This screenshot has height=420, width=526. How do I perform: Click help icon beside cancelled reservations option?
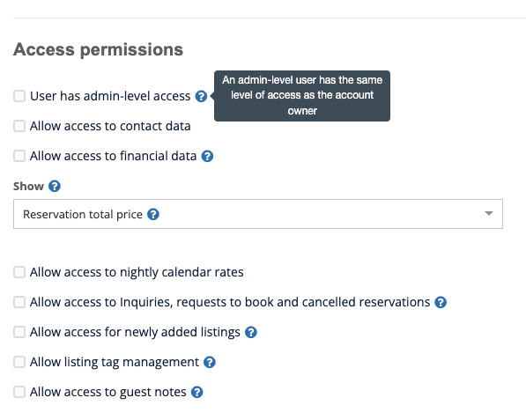[441, 302]
